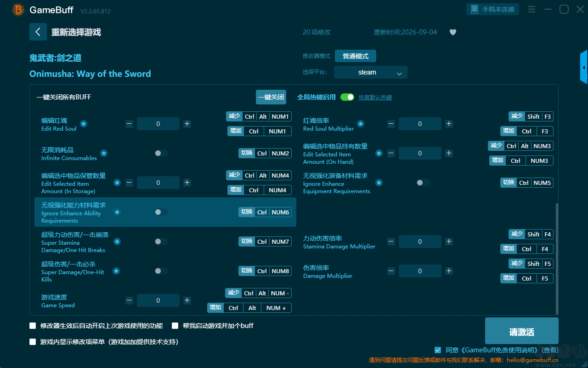Click the 重新选择游戏 reselect game label
The image size is (588, 368).
[x=76, y=32]
